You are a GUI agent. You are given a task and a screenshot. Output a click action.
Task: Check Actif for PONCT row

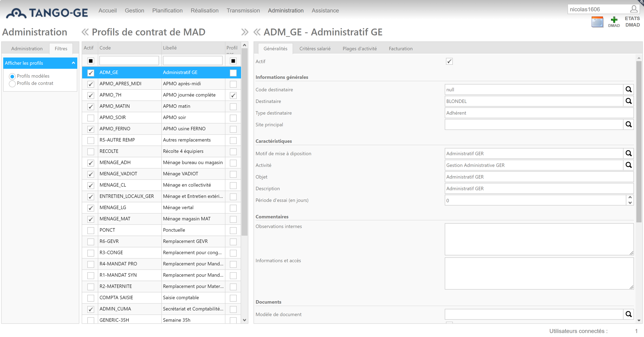pos(91,230)
